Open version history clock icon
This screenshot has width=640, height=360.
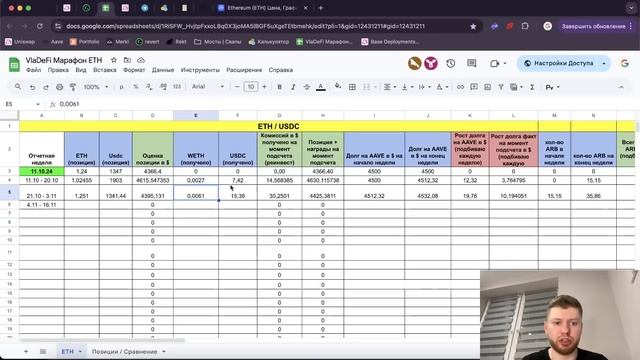[x=451, y=63]
